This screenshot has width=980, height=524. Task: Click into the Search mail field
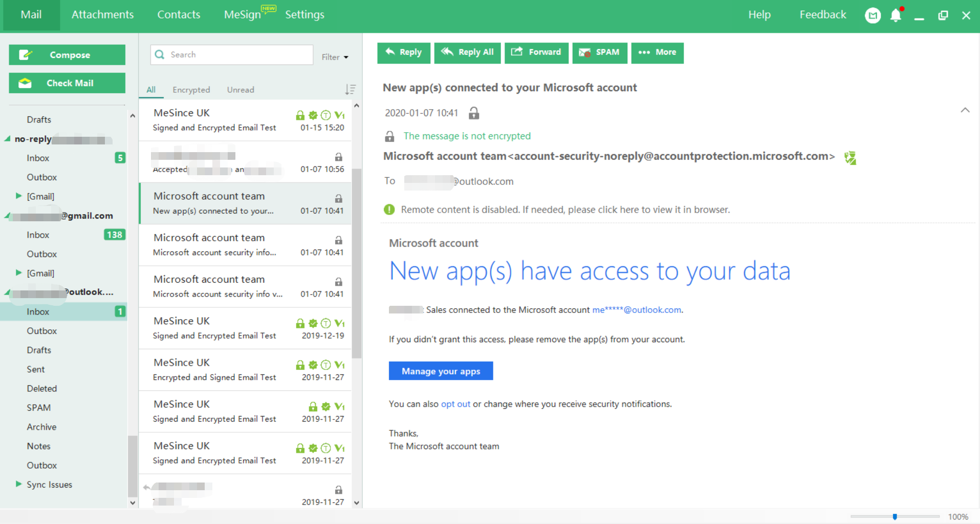tap(238, 55)
